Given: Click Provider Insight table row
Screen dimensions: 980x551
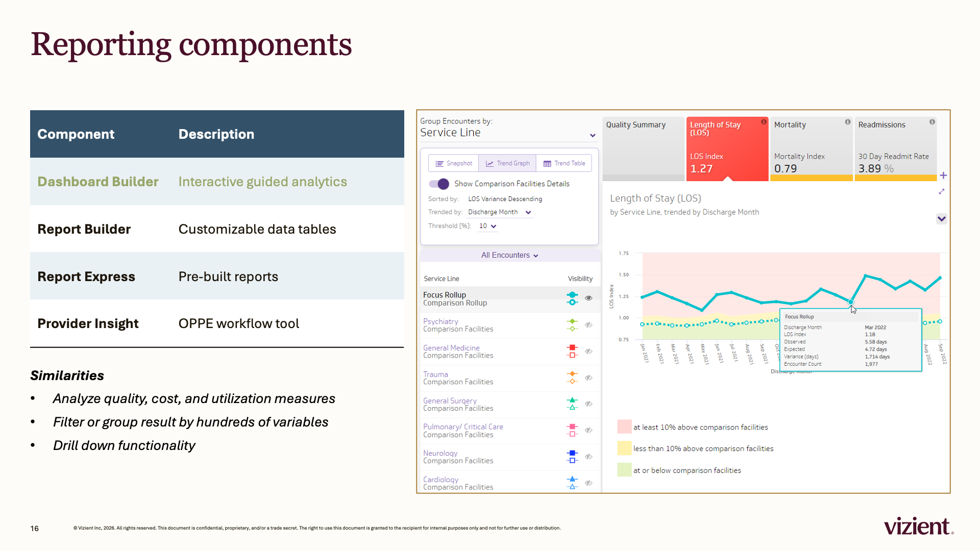Looking at the screenshot, I should click(x=217, y=323).
